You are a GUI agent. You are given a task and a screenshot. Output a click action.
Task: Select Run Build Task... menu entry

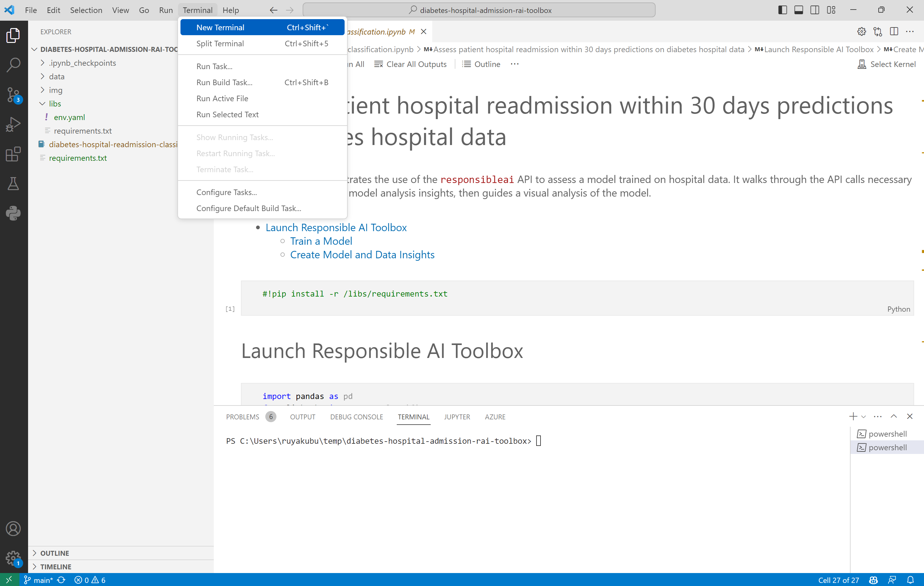click(263, 82)
